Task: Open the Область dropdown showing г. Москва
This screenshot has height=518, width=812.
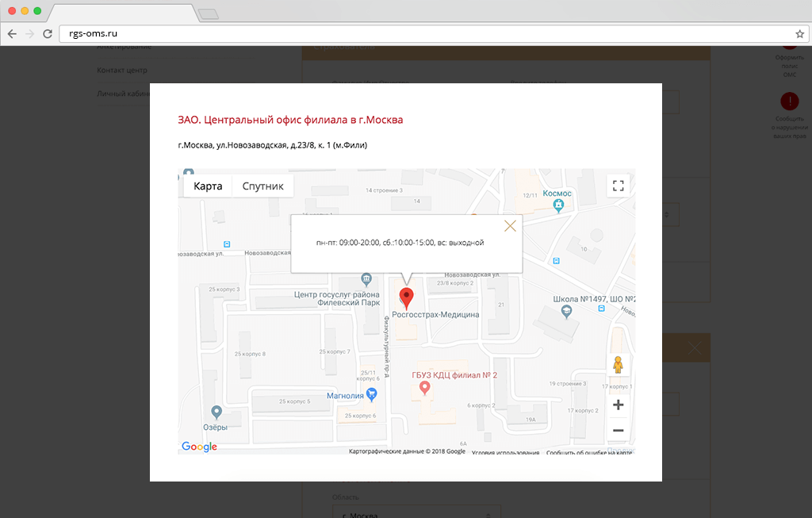Action: click(x=416, y=512)
